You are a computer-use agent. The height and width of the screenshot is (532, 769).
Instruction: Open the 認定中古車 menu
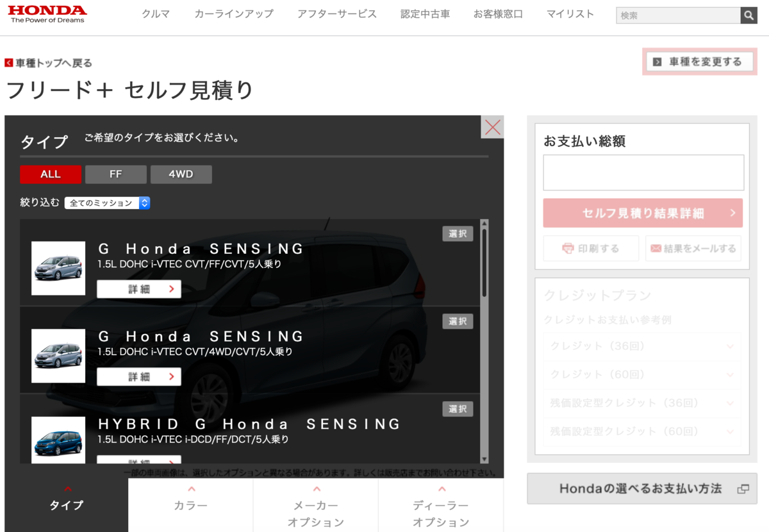click(425, 14)
